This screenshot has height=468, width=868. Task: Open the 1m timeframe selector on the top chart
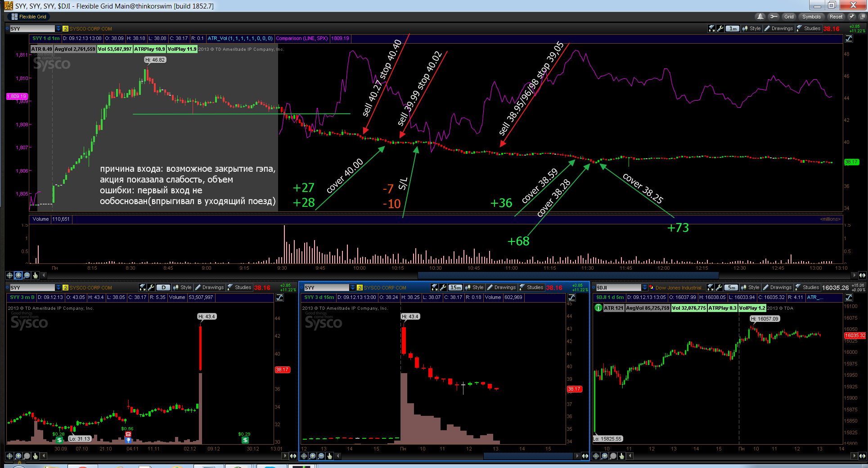pos(733,28)
